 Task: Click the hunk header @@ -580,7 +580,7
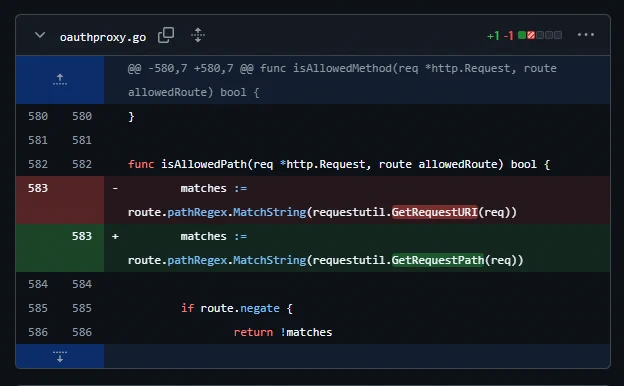(342, 80)
